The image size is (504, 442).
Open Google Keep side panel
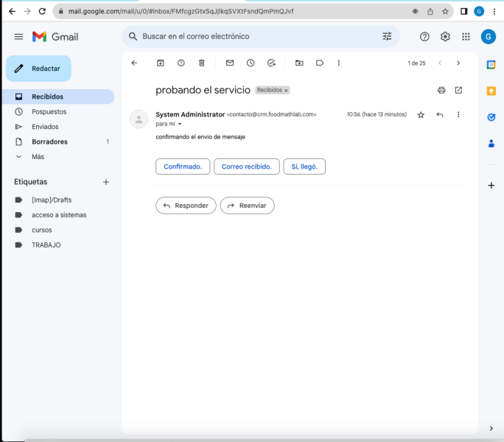[x=491, y=91]
